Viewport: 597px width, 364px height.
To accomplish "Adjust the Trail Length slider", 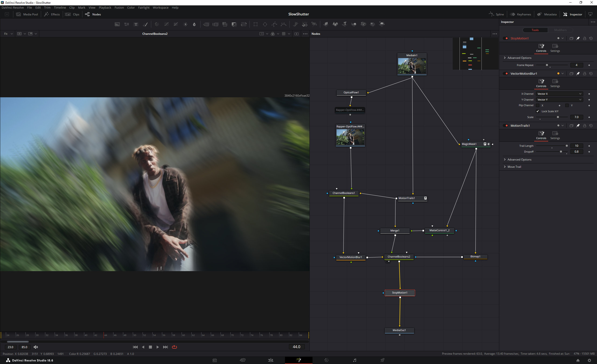I will tap(566, 146).
